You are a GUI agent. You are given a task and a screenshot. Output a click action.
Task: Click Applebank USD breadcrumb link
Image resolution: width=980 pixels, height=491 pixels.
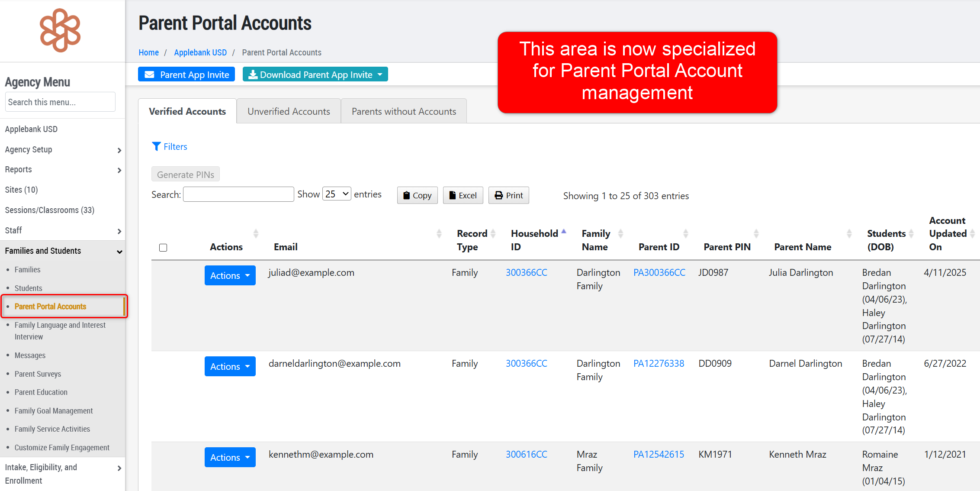[x=200, y=52]
